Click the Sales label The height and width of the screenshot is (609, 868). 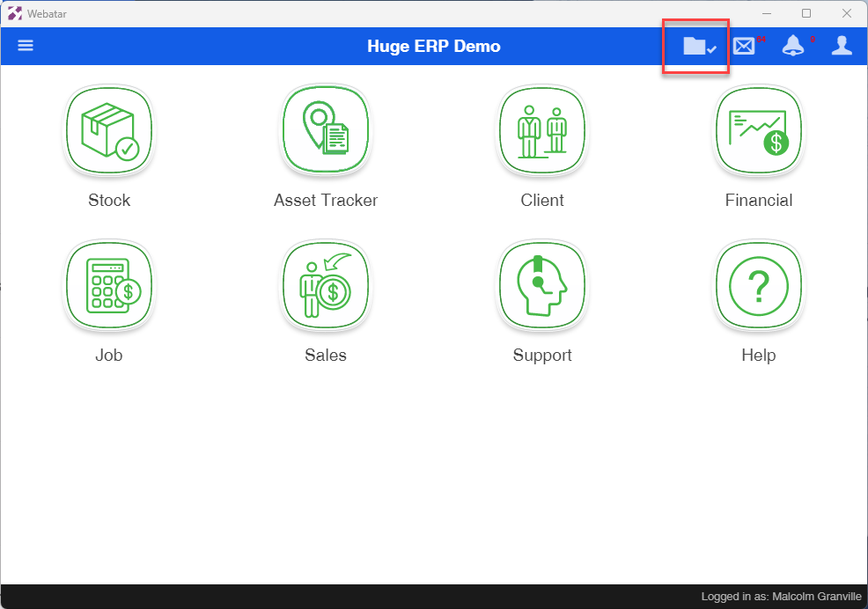click(326, 356)
